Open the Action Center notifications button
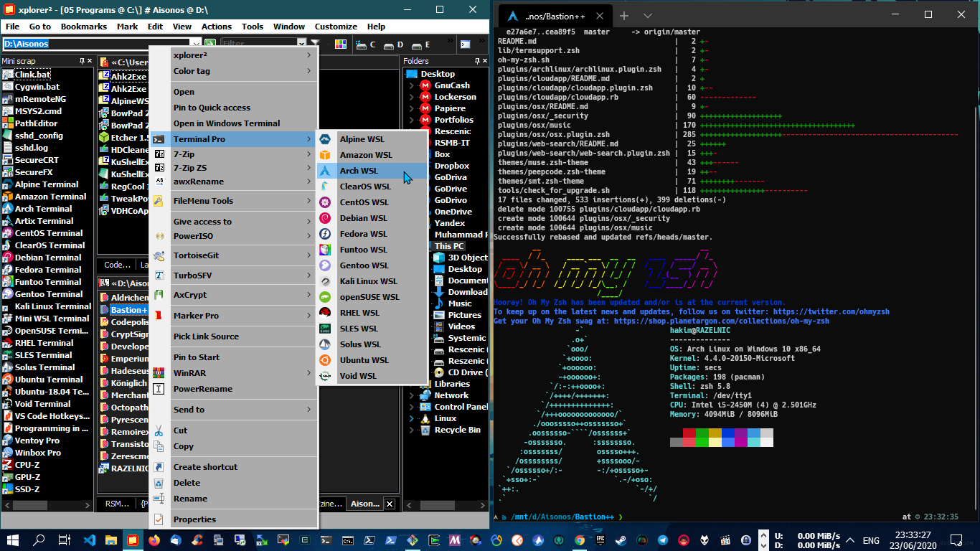 coord(956,540)
